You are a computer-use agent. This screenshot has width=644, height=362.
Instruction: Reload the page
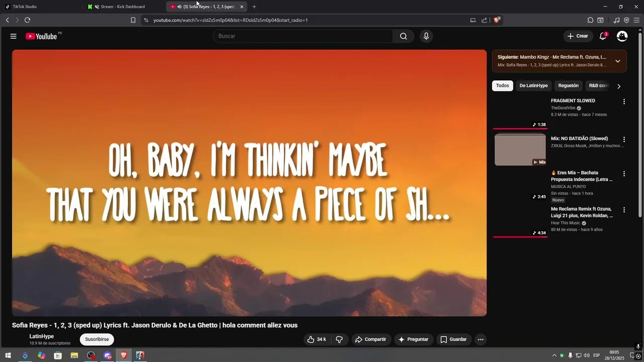[27, 20]
